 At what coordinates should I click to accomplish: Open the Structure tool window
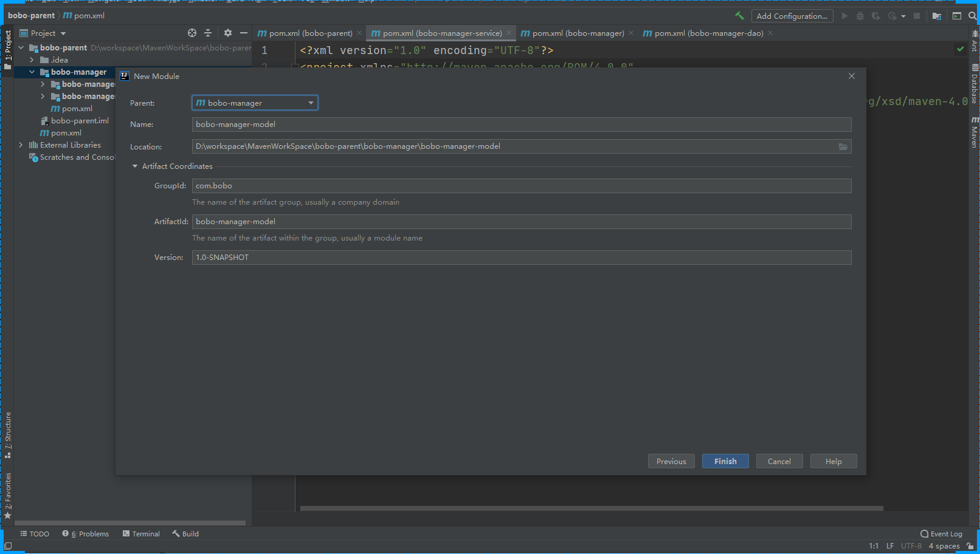pos(8,435)
